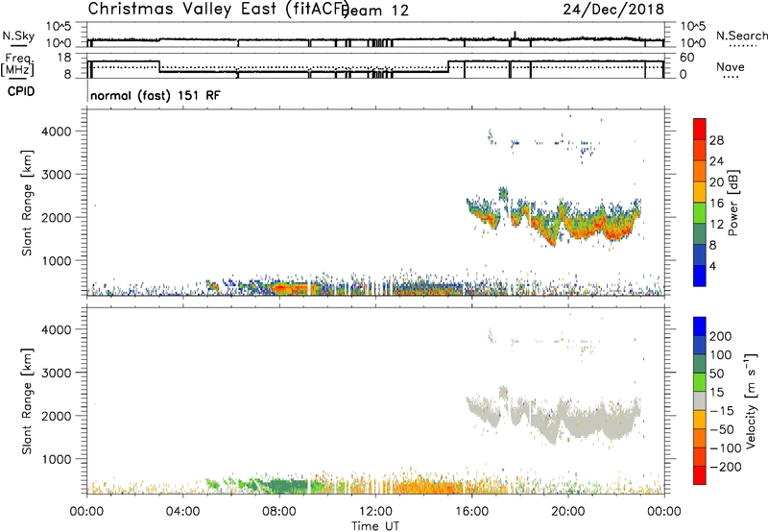Click the 'CPID' row label
768x532 pixels.
[21, 91]
